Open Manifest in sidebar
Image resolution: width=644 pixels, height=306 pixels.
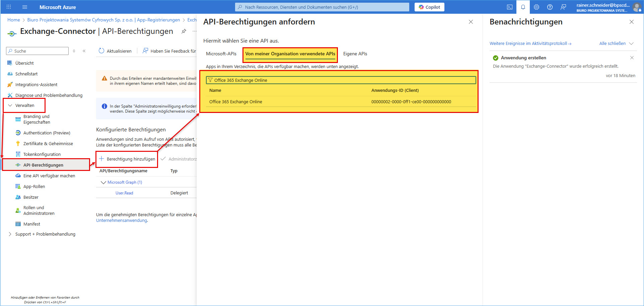[x=31, y=224]
